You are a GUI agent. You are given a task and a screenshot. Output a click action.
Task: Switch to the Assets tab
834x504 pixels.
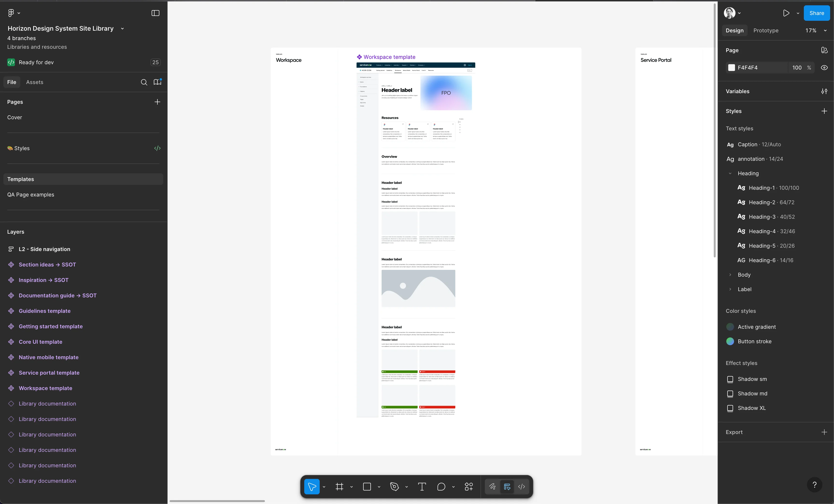coord(35,82)
